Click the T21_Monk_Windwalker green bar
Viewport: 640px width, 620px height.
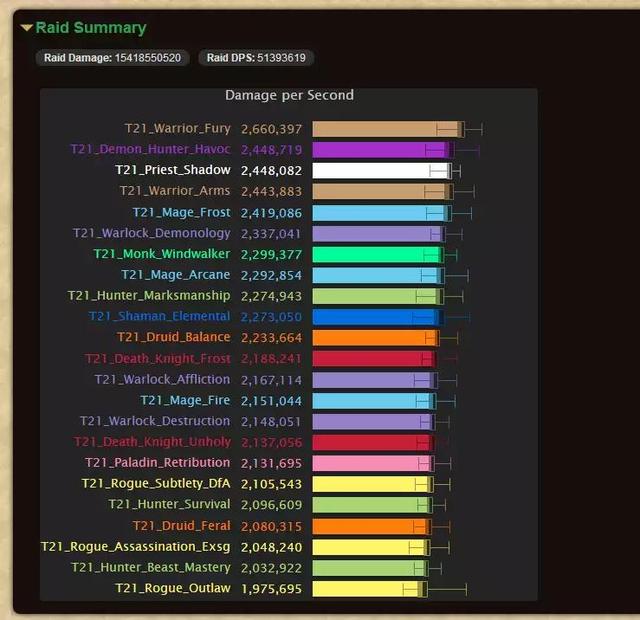(376, 255)
